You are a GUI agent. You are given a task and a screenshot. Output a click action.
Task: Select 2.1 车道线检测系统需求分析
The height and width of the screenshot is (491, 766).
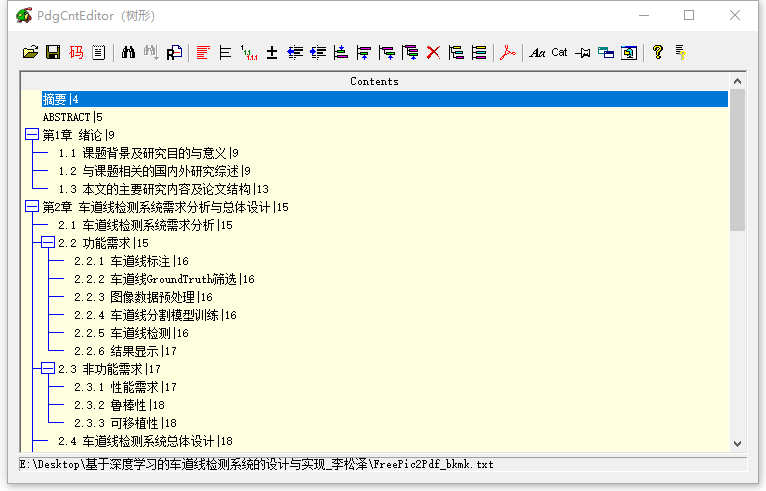(x=145, y=225)
